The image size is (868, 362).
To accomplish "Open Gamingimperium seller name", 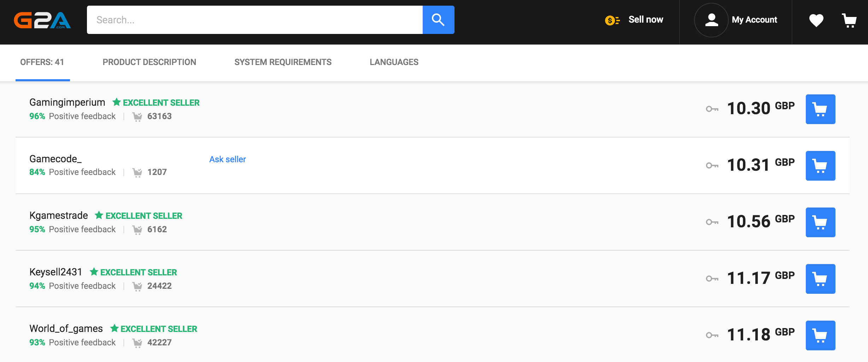I will pos(67,103).
